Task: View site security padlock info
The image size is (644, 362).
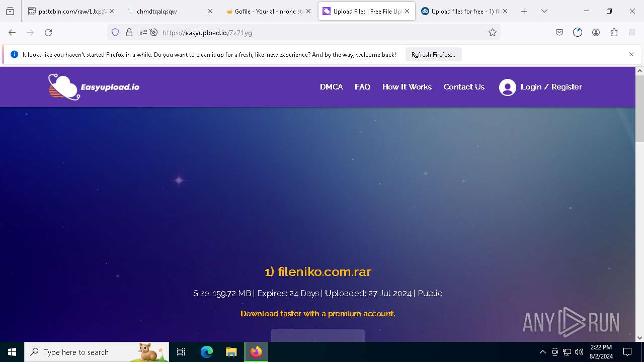Action: click(129, 33)
